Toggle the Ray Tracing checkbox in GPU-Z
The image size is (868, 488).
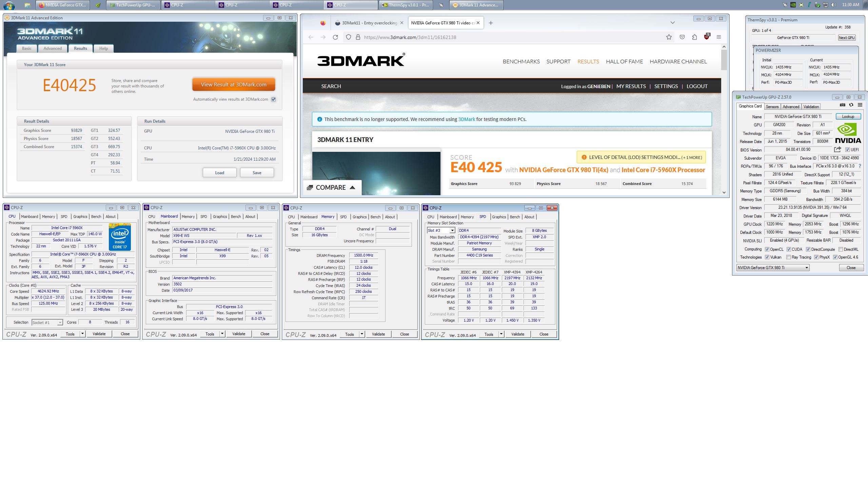pos(789,257)
